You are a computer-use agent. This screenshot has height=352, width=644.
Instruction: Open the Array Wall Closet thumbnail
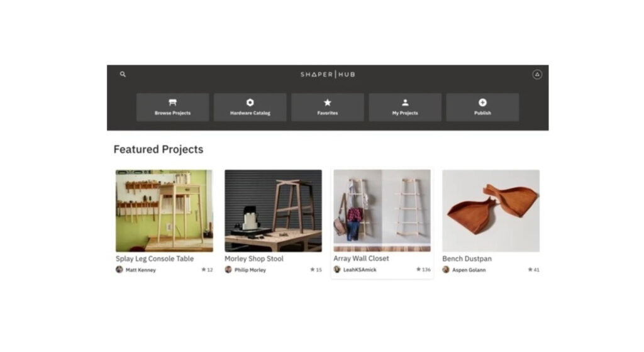pyautogui.click(x=382, y=211)
